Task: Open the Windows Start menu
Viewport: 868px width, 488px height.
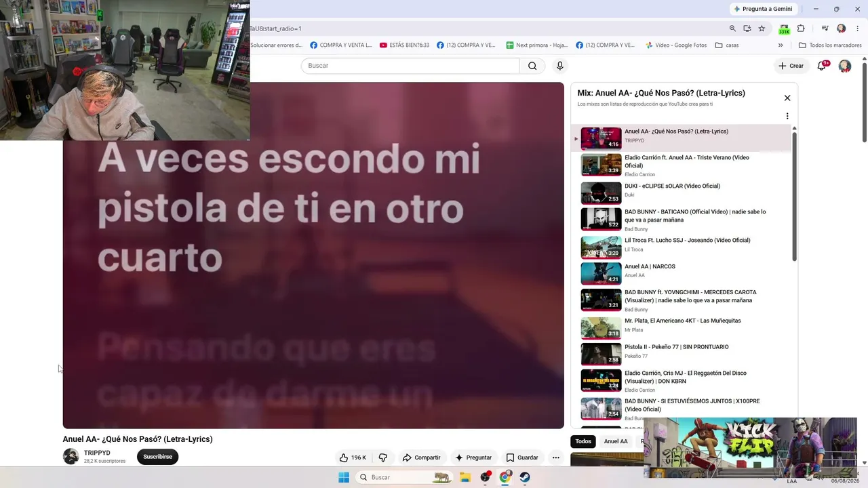Action: click(344, 477)
